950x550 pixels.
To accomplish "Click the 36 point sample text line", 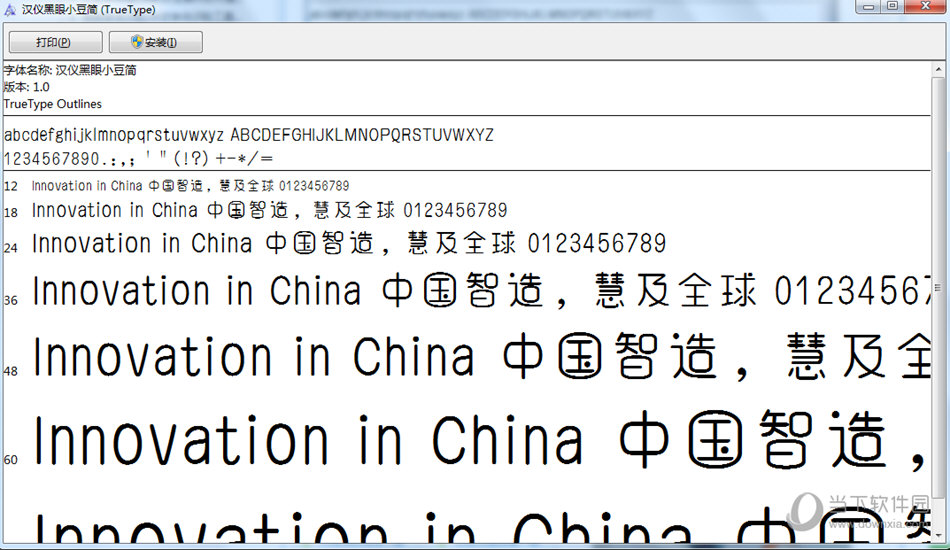I will (x=482, y=290).
